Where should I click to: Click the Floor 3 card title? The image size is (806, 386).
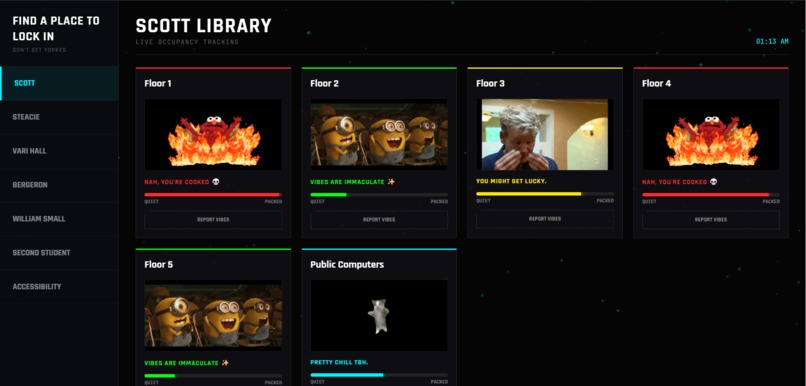[x=490, y=83]
